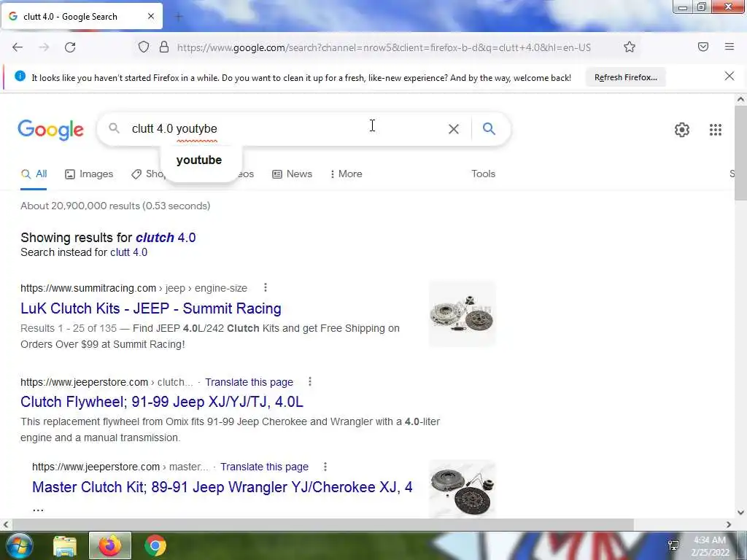Open the Windows Start menu
The width and height of the screenshot is (747, 560).
click(18, 545)
